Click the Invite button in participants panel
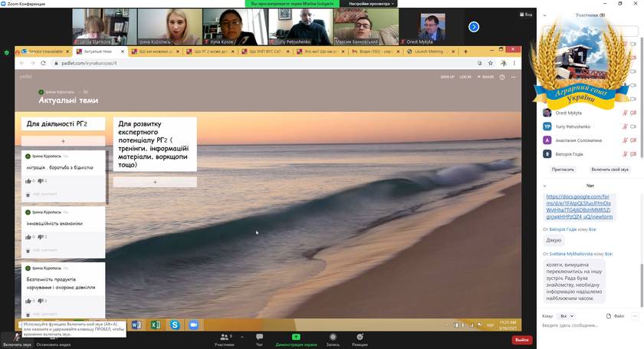644x349 pixels. pyautogui.click(x=563, y=170)
